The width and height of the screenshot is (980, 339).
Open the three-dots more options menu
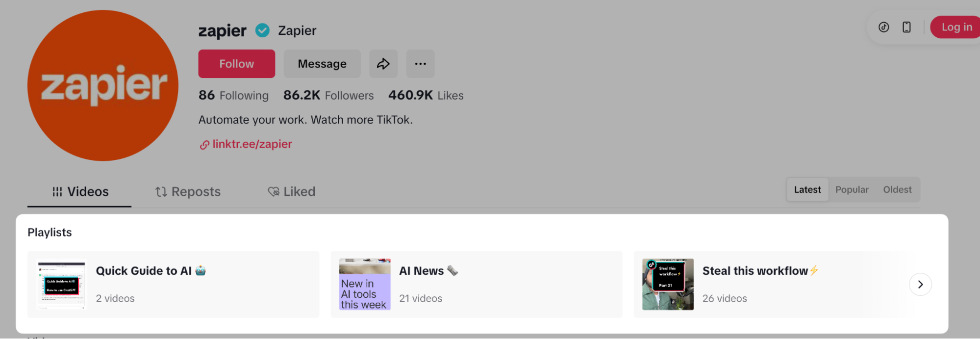click(x=420, y=64)
